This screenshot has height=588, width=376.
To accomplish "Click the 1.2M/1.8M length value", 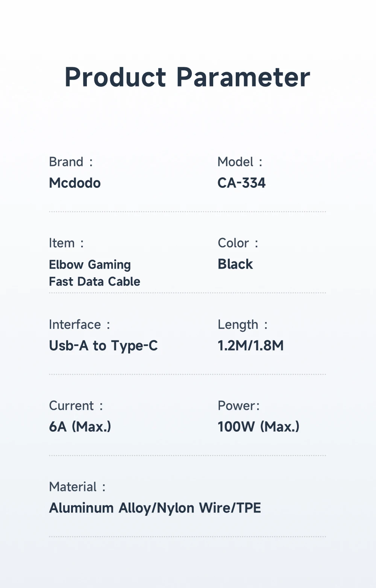I will [251, 346].
